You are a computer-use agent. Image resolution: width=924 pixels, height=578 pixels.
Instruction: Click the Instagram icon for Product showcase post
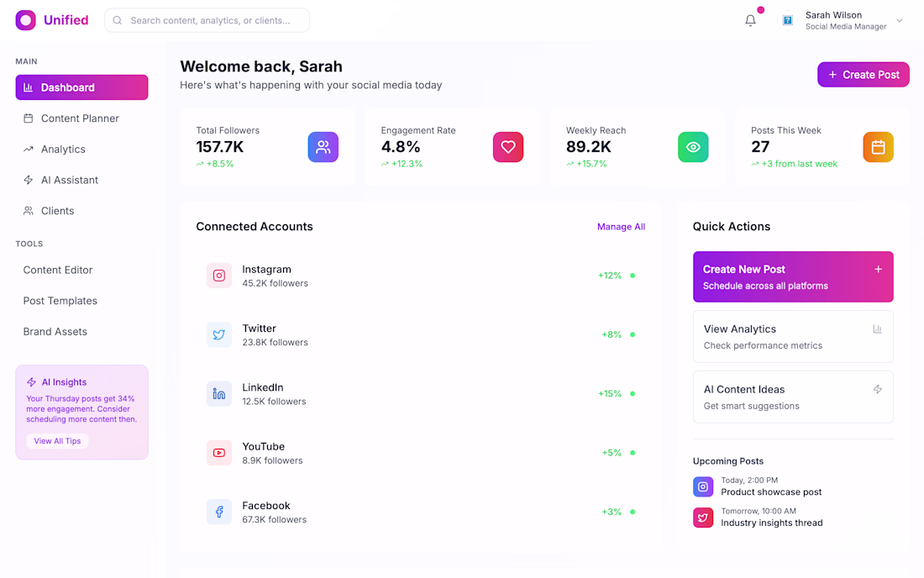703,486
